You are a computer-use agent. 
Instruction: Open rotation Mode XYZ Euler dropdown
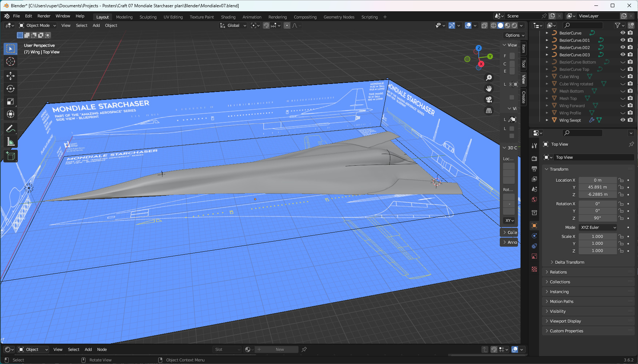(x=598, y=227)
